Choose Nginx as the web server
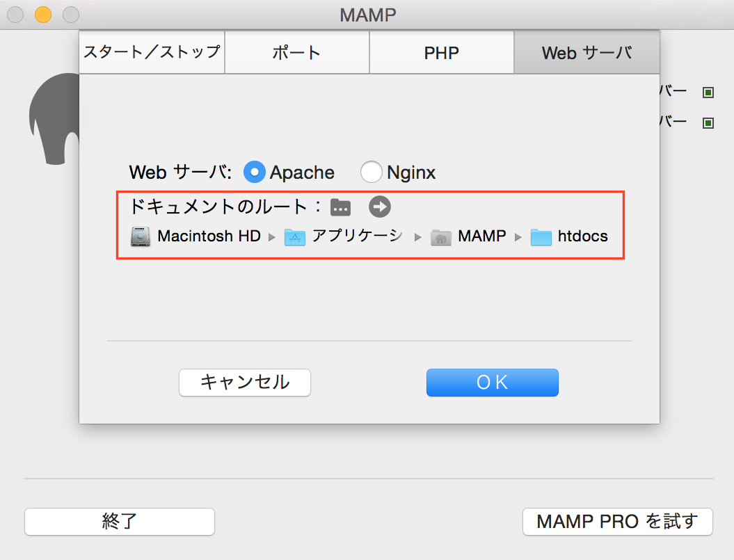The image size is (734, 560). tap(371, 172)
